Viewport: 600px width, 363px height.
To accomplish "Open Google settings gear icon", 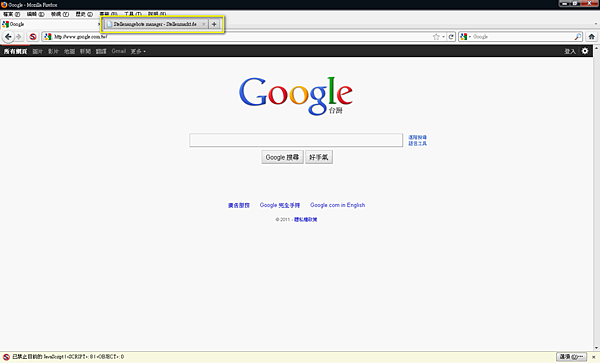I will coord(585,51).
